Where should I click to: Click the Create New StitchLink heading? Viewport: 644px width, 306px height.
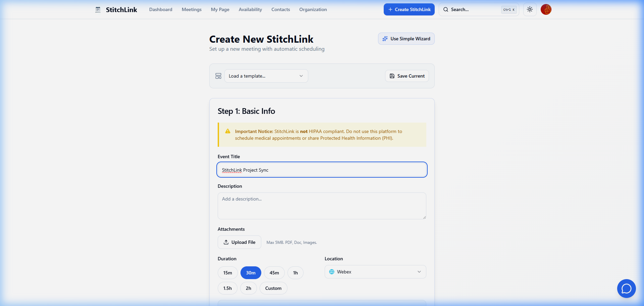click(261, 39)
